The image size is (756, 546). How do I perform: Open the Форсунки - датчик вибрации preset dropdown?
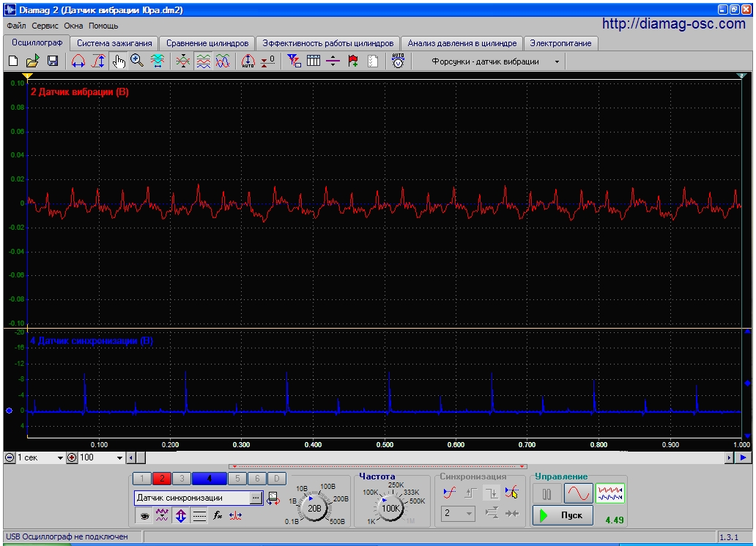click(x=557, y=61)
